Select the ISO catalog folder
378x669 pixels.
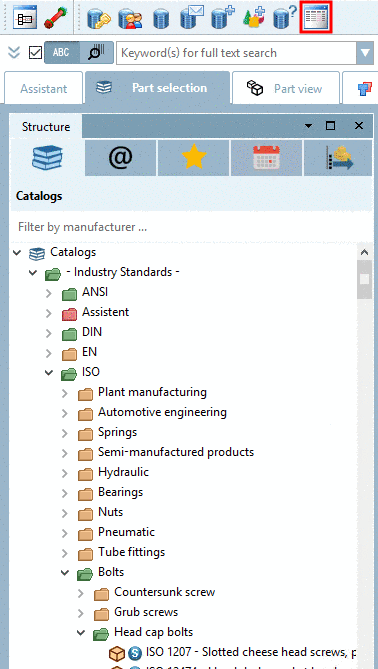point(90,372)
